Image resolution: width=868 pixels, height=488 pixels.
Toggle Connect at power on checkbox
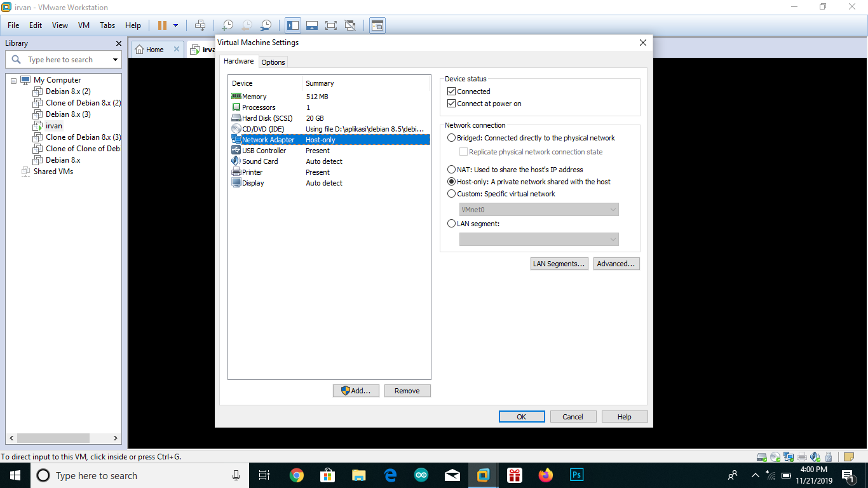(x=452, y=104)
